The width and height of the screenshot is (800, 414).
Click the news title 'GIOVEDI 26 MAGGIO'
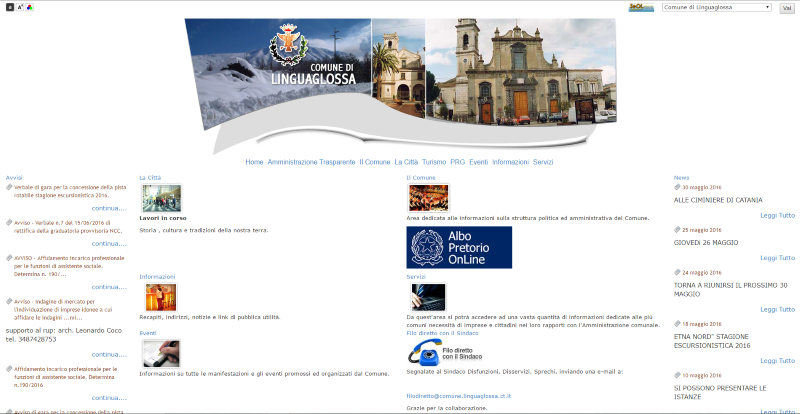coord(706,242)
